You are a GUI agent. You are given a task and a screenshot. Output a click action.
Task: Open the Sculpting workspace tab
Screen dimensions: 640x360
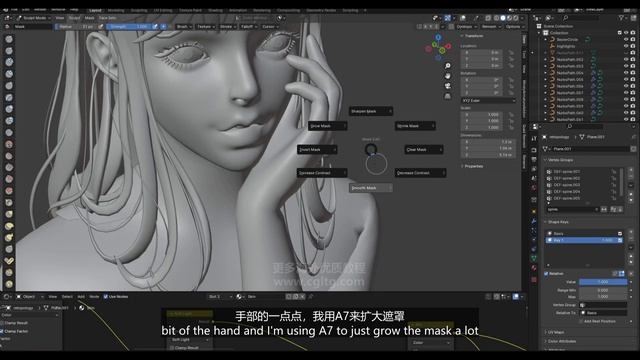coord(139,11)
